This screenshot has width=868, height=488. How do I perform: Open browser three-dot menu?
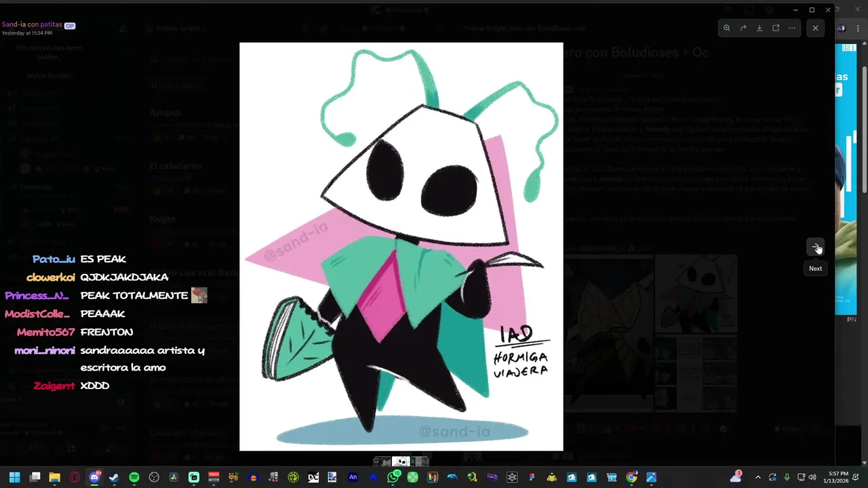[856, 28]
